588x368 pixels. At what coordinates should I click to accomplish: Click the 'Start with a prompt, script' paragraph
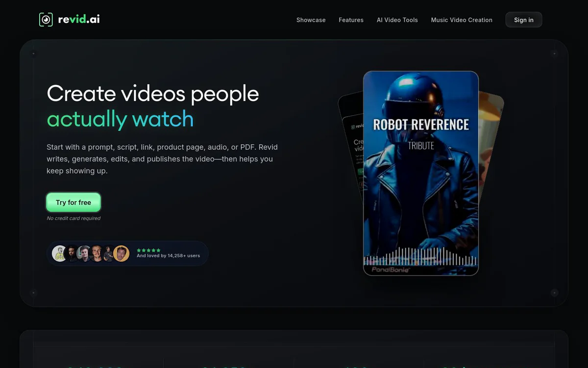point(162,159)
